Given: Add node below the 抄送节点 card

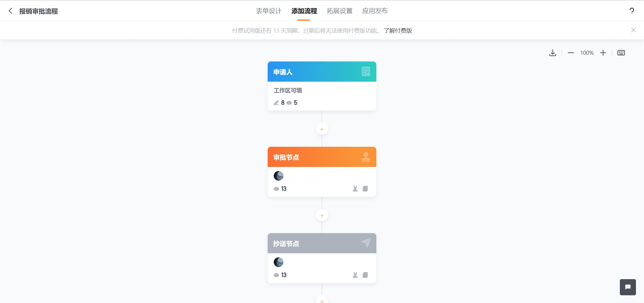Looking at the screenshot, I should (x=322, y=300).
